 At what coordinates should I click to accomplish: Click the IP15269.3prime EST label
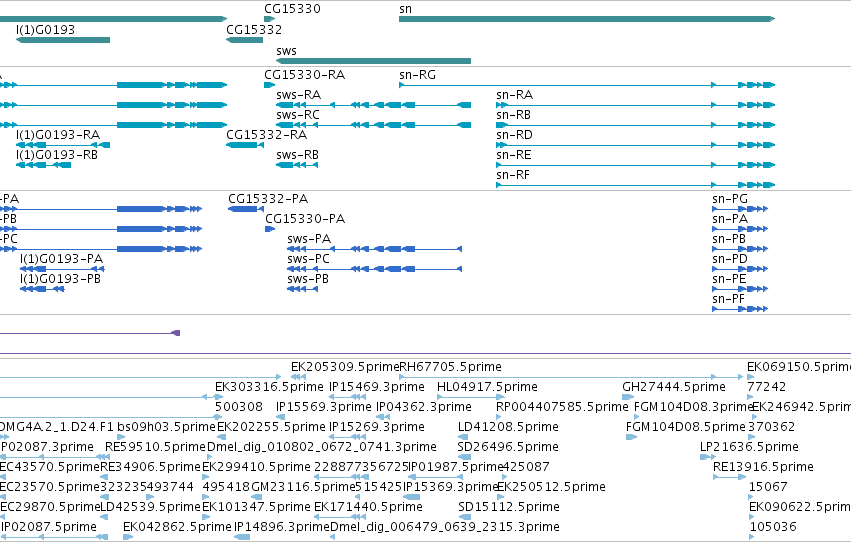pos(377,428)
